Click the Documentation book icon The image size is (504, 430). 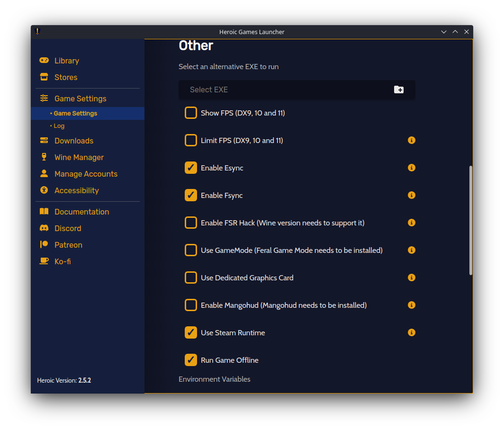tap(44, 212)
